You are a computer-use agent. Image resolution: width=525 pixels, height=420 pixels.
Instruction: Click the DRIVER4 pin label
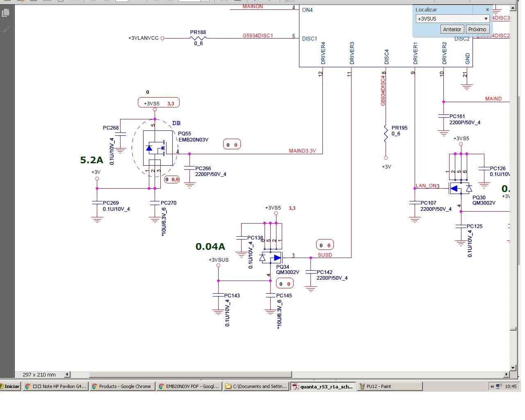point(323,52)
